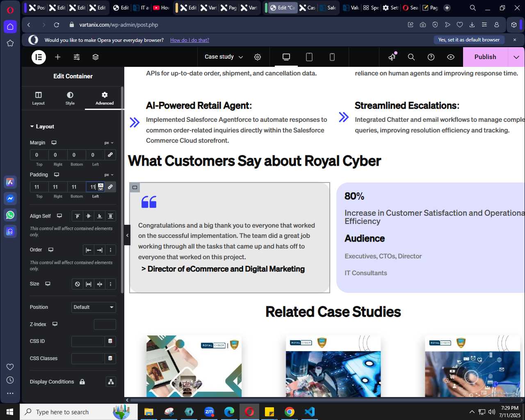Click Yes, set it as default browser
525x420 pixels.
(469, 40)
